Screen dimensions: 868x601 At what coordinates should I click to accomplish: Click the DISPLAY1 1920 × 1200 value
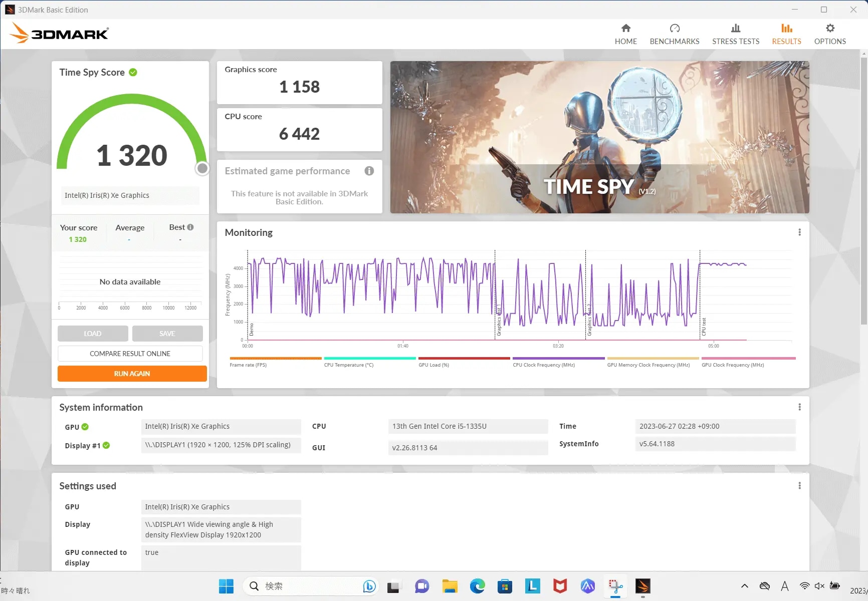[x=221, y=445]
